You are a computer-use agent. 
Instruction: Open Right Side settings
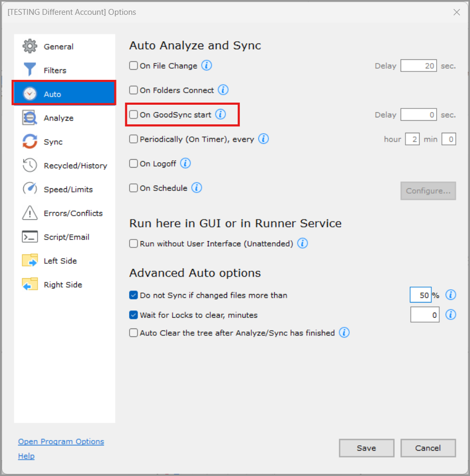[65, 285]
